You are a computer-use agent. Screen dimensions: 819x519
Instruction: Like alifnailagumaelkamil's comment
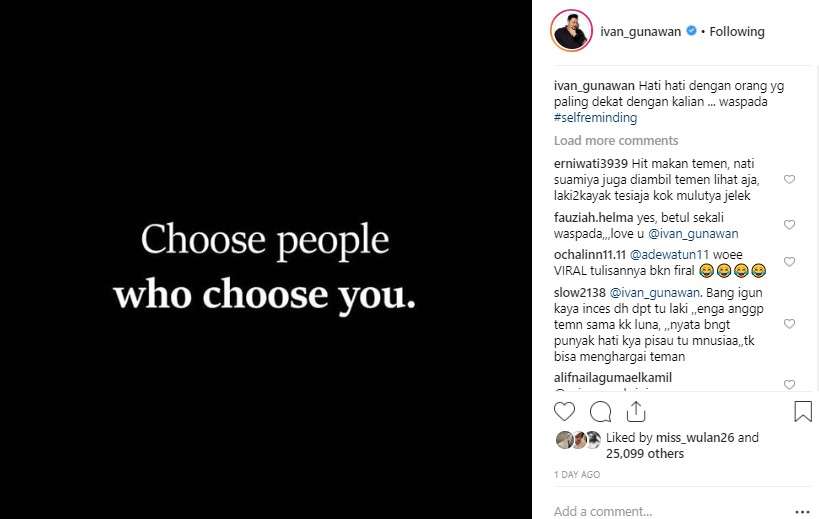click(789, 384)
